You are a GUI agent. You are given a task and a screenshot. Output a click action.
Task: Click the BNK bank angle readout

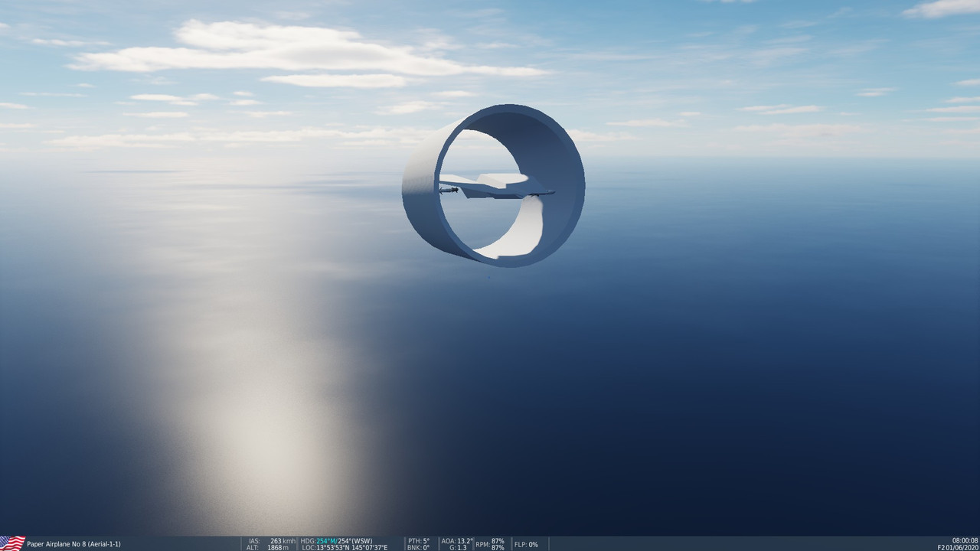417,547
